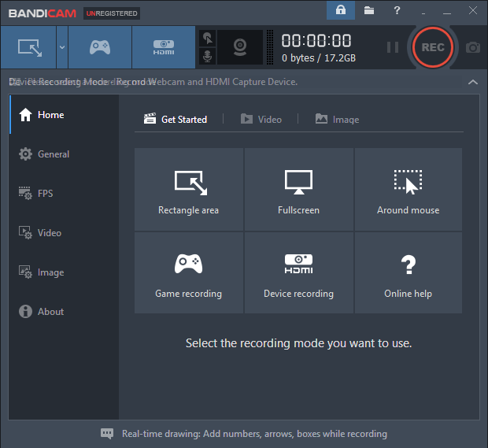The width and height of the screenshot is (488, 448).
Task: Choose Device recording tile
Action: click(x=299, y=272)
